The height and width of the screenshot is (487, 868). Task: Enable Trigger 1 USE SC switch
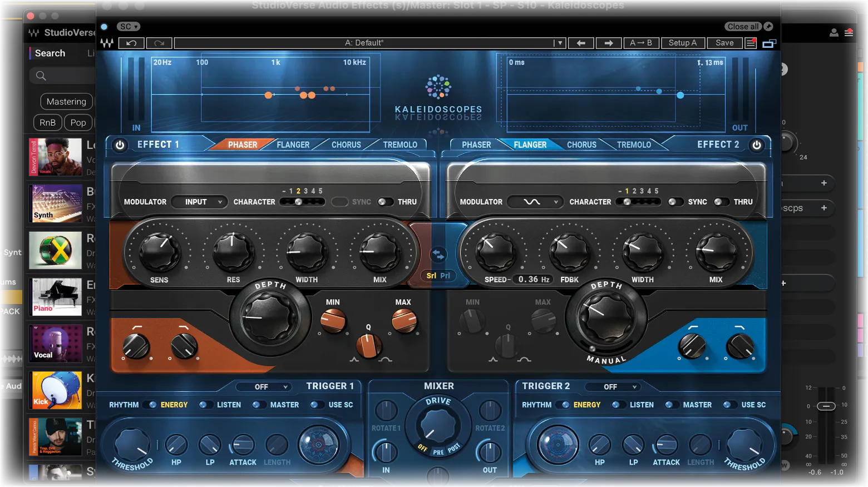click(317, 405)
